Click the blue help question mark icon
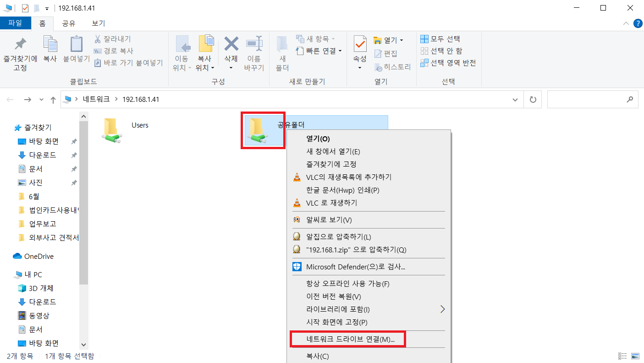This screenshot has width=644, height=363. point(637,23)
